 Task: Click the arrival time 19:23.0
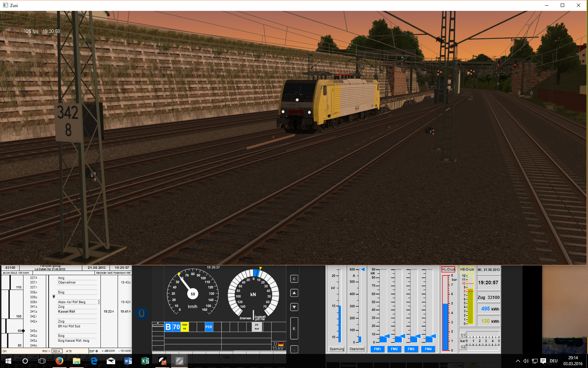point(108,311)
